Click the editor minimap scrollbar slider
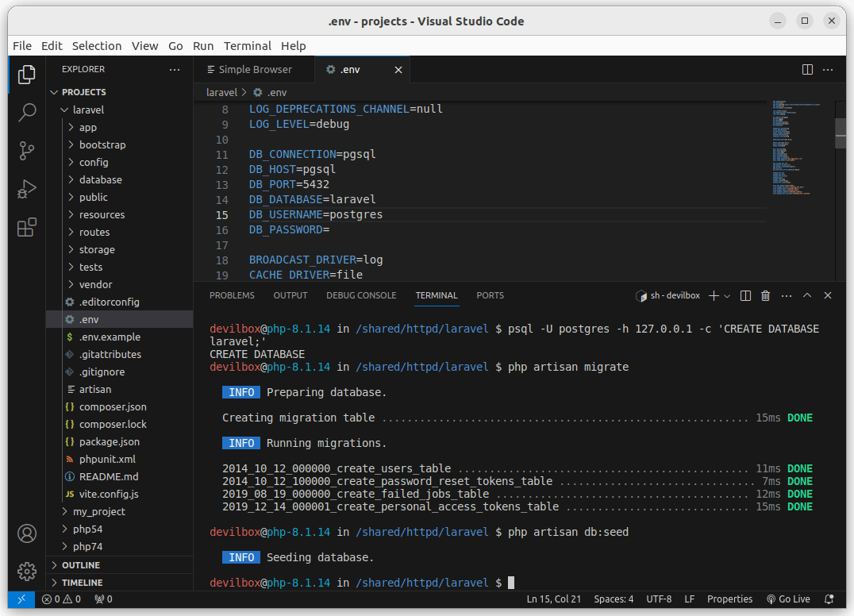 tap(840, 133)
